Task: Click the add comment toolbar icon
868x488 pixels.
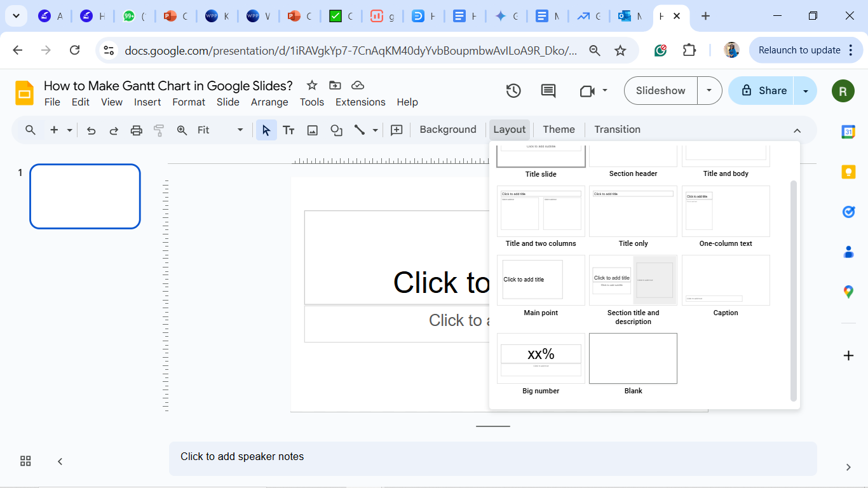Action: (x=397, y=130)
